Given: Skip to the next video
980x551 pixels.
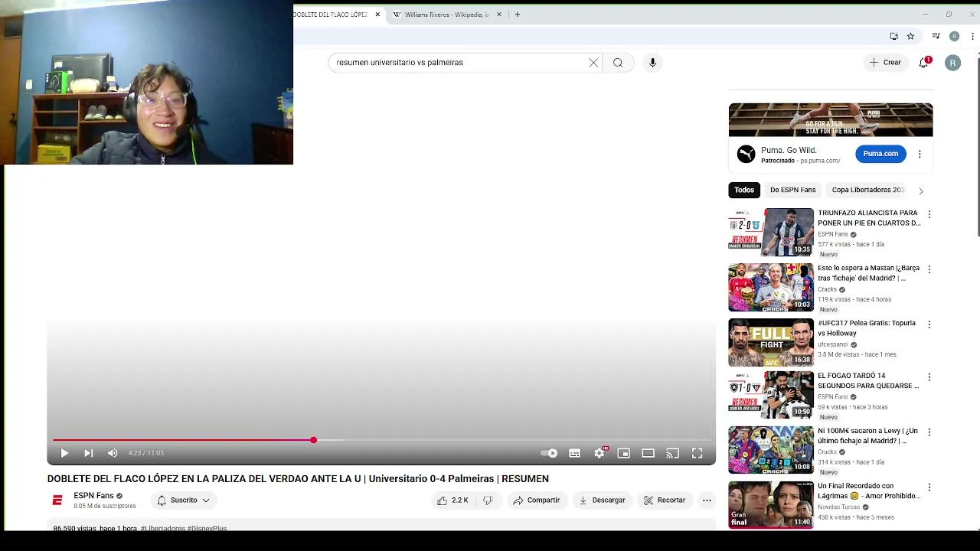Looking at the screenshot, I should click(x=89, y=453).
